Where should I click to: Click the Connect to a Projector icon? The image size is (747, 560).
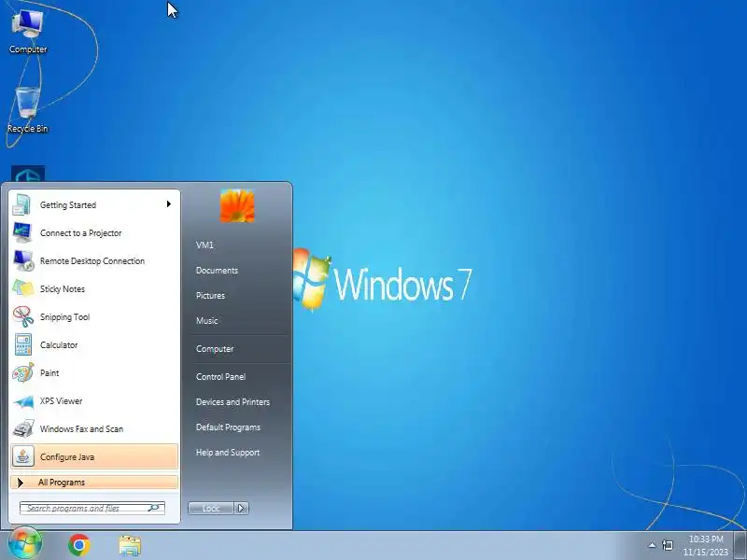(21, 232)
